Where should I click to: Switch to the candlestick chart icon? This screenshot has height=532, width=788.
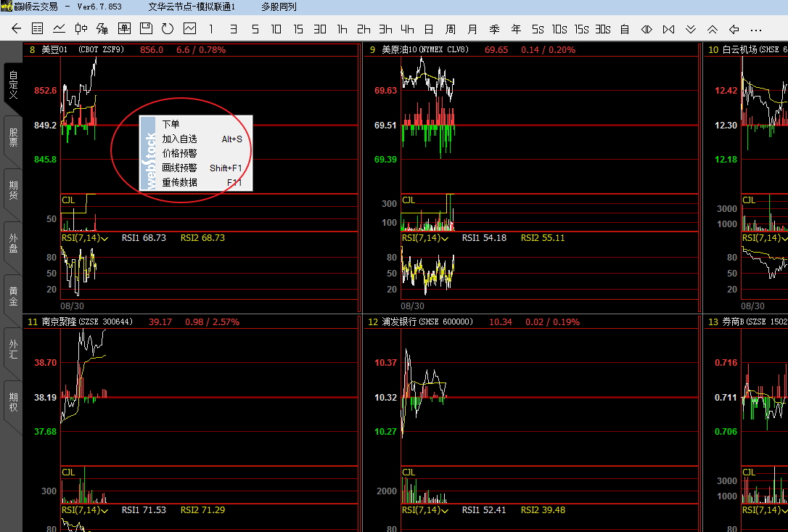(81, 29)
